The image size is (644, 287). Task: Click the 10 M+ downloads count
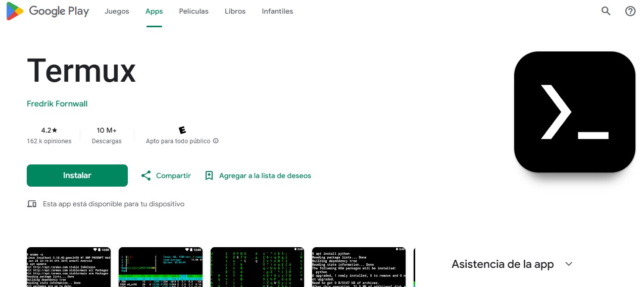[x=107, y=130]
